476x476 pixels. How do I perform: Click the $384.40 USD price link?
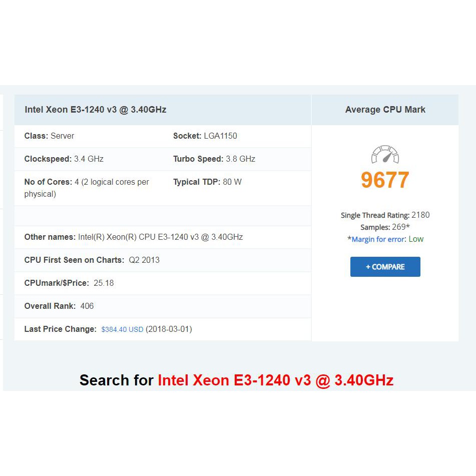coord(122,329)
